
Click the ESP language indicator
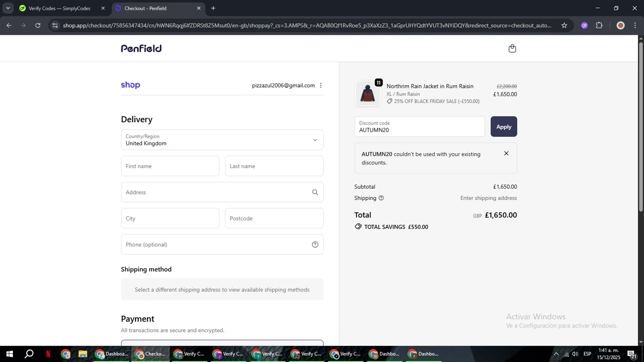(587, 354)
